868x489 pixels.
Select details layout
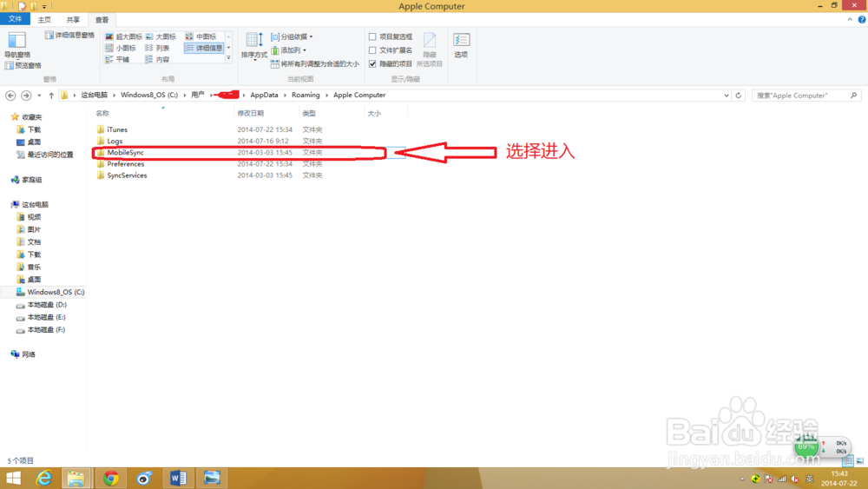[x=204, y=48]
